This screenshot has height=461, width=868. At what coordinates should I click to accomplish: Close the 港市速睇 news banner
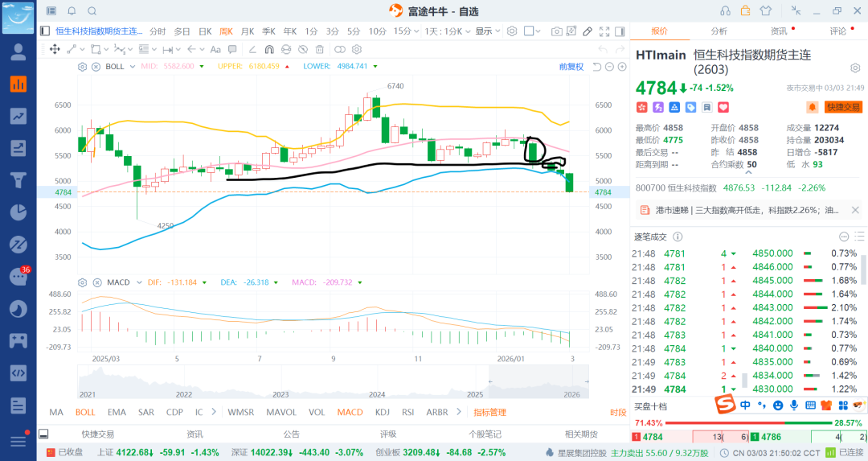tap(854, 210)
